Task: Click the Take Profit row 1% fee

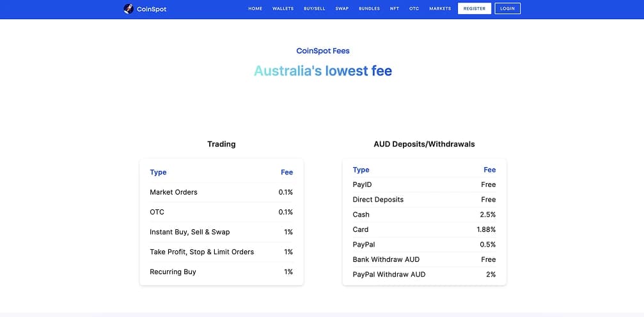Action: 288,252
